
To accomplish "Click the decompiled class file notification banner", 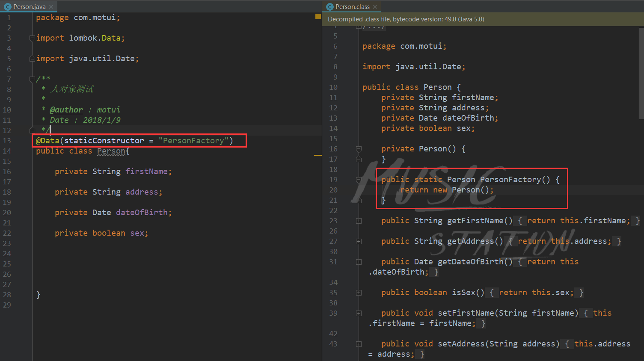I will pos(483,19).
